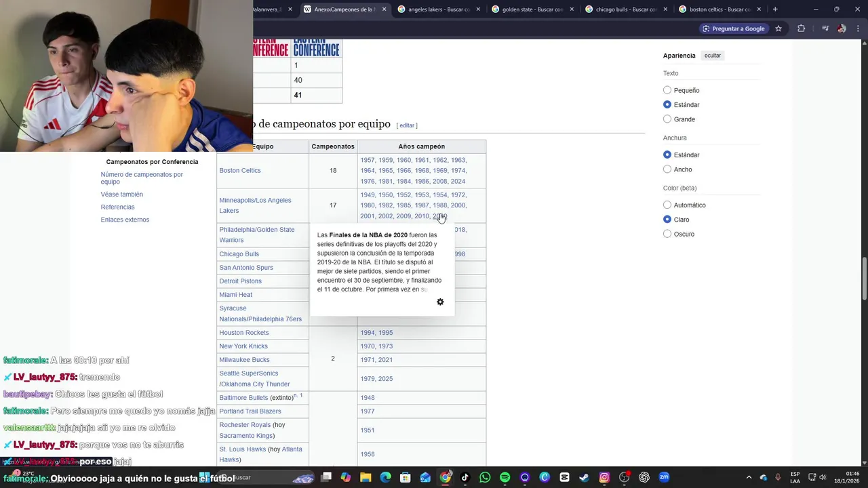Switch to the Anexo:Campeones Wikipedia tab
The image size is (868, 488).
(x=343, y=9)
